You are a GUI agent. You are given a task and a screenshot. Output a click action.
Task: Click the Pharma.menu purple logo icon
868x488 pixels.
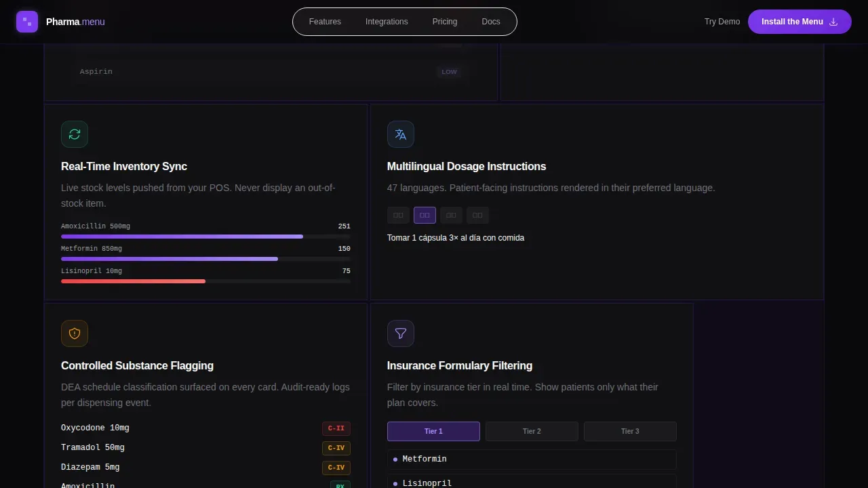[27, 22]
